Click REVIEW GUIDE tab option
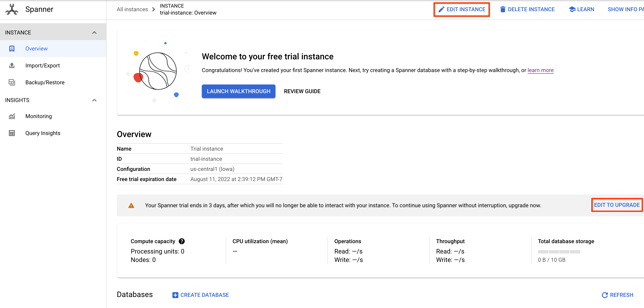This screenshot has height=308, width=644. (302, 91)
